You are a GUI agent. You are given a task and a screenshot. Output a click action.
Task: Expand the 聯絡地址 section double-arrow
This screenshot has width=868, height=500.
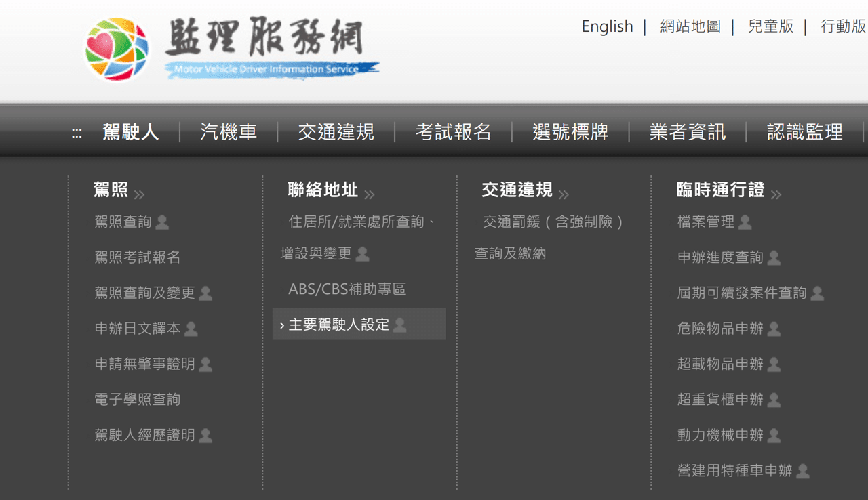click(x=369, y=195)
